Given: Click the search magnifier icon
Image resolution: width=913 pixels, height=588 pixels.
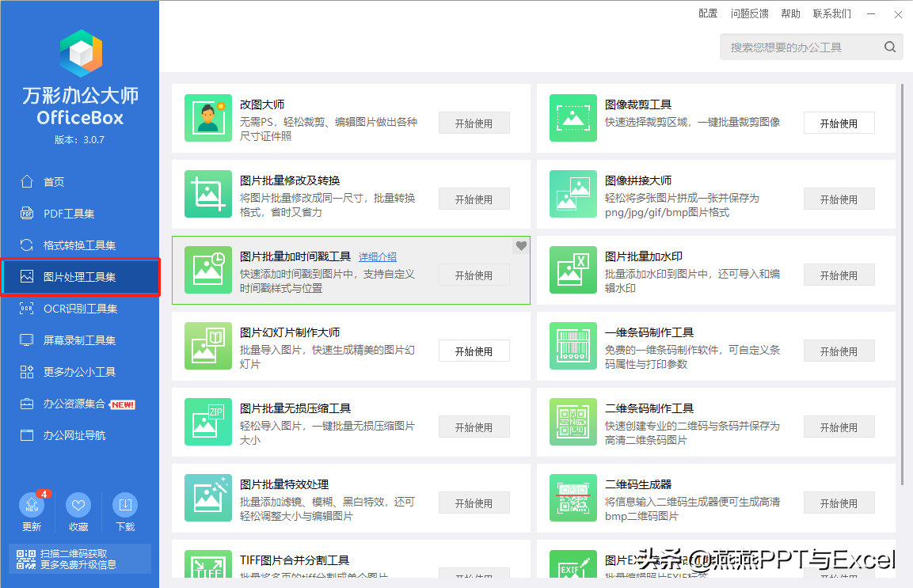Looking at the screenshot, I should coord(890,47).
